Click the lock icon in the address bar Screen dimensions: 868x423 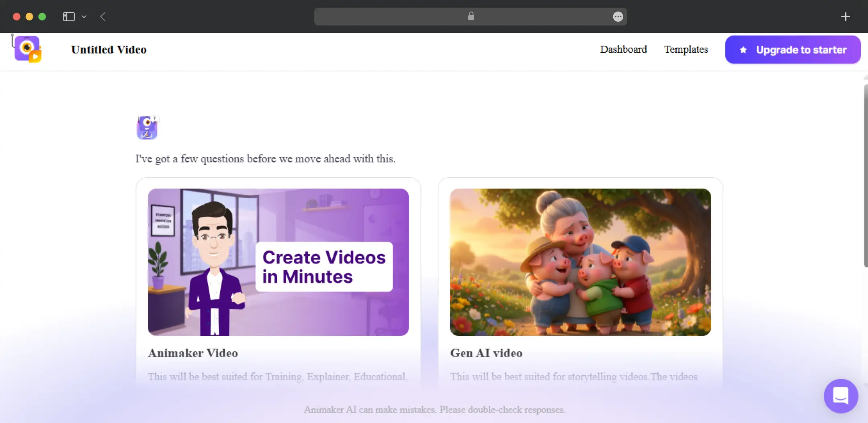point(471,16)
